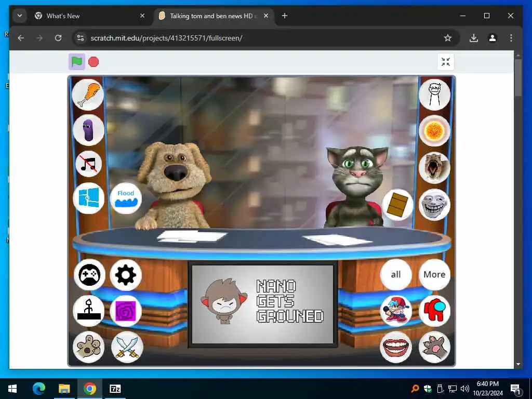Open File Explorer from taskbar
Image resolution: width=532 pixels, height=399 pixels.
coord(64,389)
